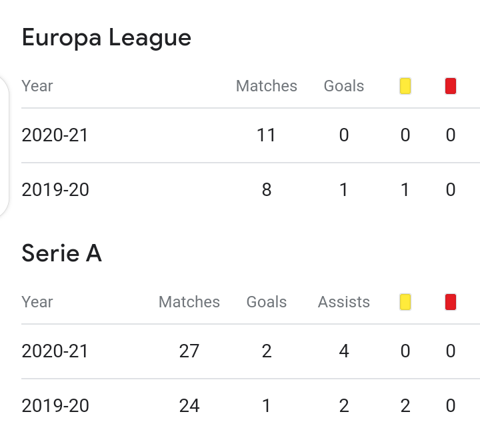Click the Europa League Matches column header

[x=266, y=86]
